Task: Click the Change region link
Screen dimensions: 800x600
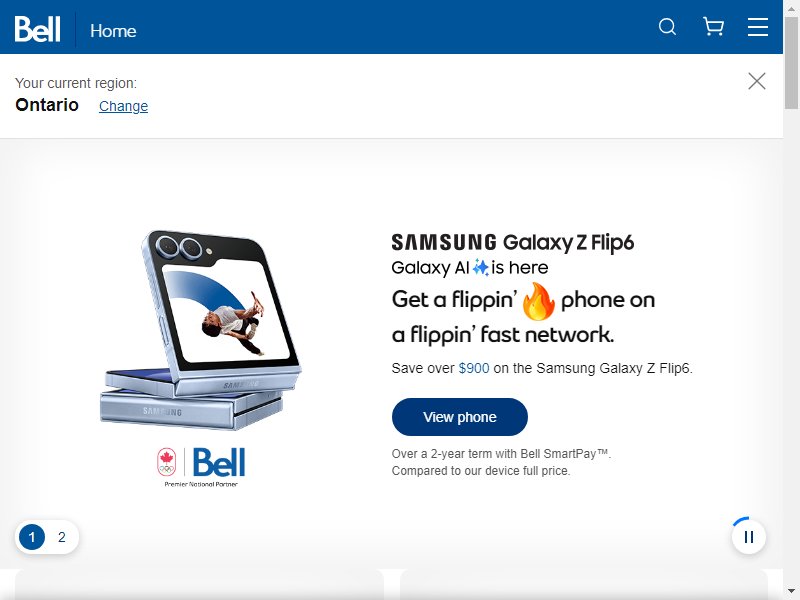Action: 123,106
